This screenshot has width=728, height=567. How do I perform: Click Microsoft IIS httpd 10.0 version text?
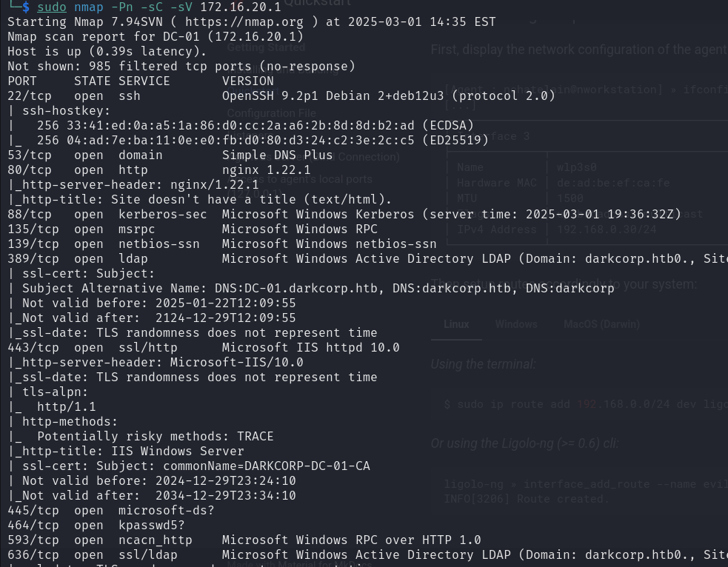310,348
